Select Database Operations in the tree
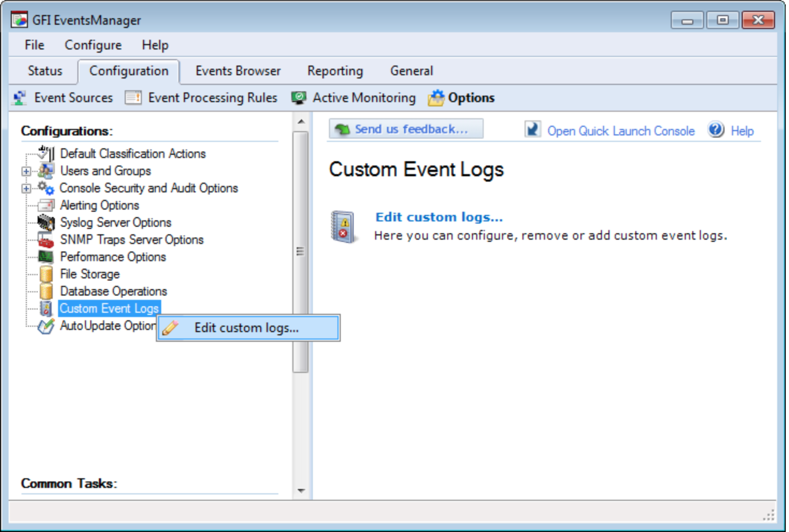Viewport: 789px width, 532px height. pyautogui.click(x=113, y=291)
